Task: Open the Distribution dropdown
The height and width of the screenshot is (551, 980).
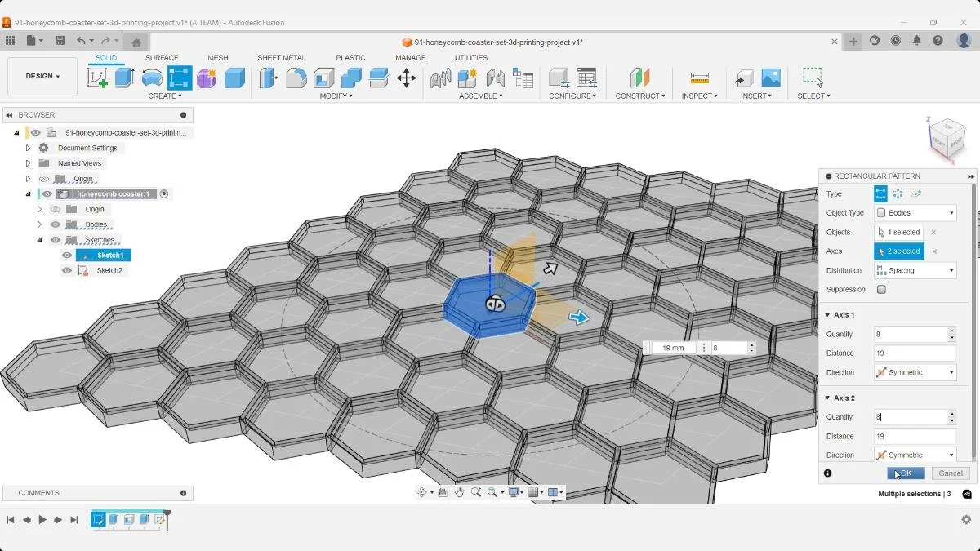Action: coord(914,269)
